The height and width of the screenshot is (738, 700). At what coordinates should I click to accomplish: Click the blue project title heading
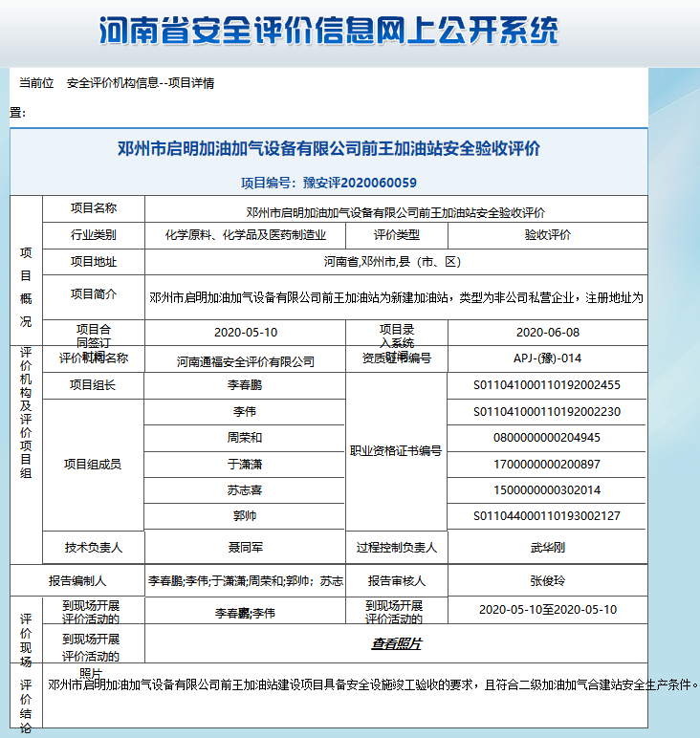pos(329,149)
